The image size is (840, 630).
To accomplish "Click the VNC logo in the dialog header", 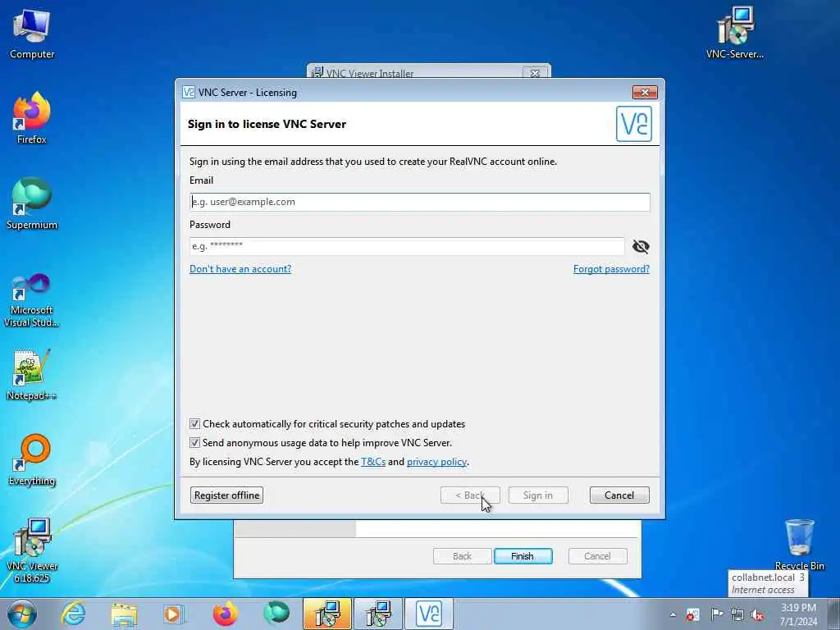I will [x=634, y=124].
